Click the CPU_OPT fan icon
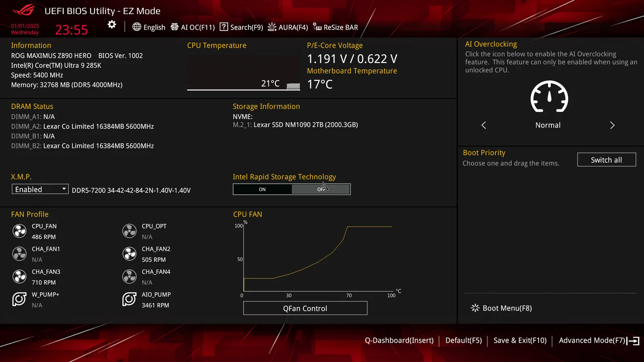 pyautogui.click(x=129, y=231)
